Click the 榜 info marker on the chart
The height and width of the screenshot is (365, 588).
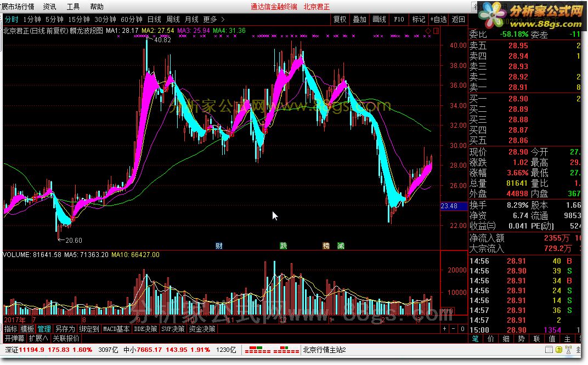tap(326, 246)
